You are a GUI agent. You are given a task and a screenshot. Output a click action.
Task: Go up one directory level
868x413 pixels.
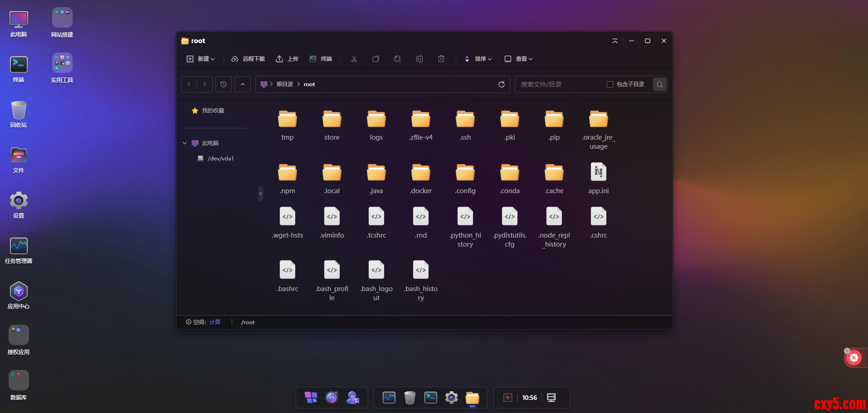[243, 84]
